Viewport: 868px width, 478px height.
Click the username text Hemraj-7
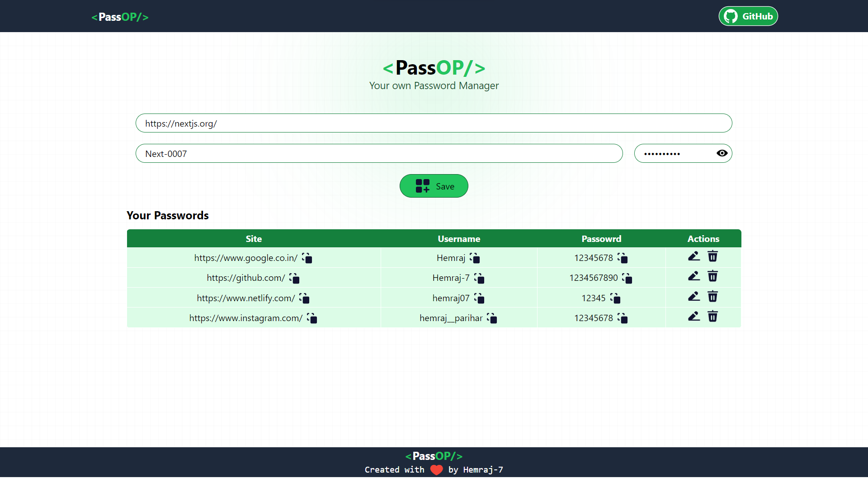[451, 278]
